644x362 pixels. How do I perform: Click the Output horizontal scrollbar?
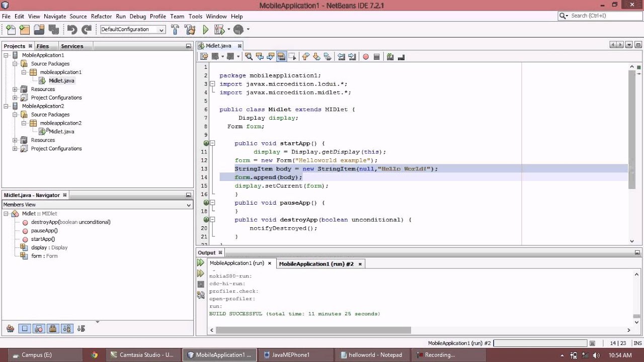coord(313,330)
